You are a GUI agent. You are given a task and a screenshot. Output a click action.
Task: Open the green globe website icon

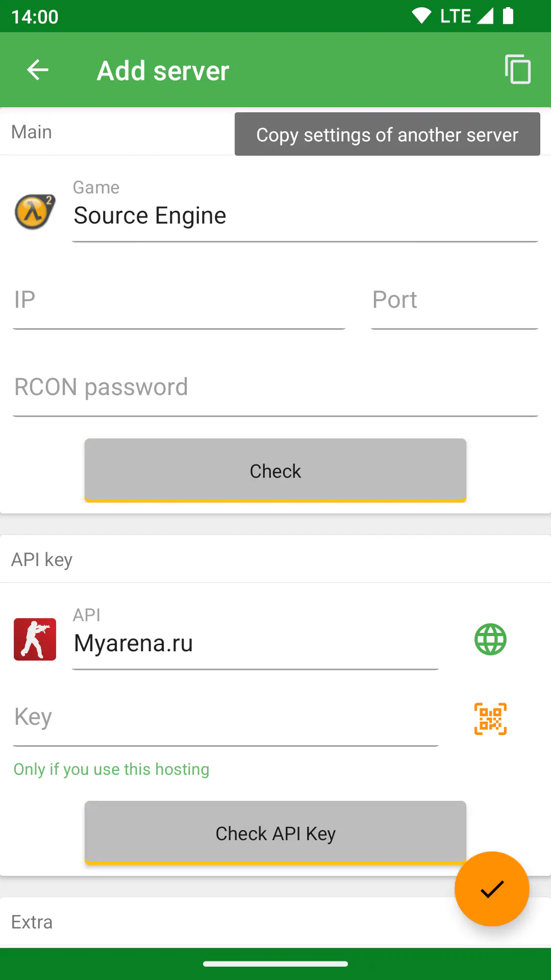click(490, 639)
